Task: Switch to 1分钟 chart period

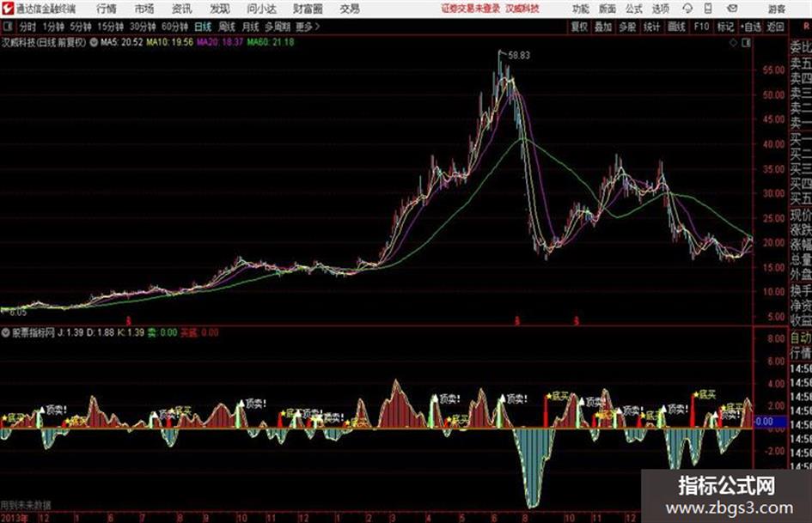Action: tap(53, 27)
